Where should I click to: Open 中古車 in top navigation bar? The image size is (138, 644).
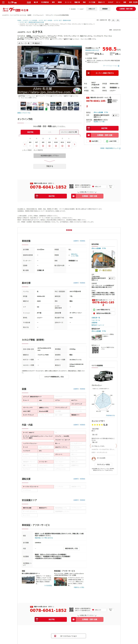[29, 2]
